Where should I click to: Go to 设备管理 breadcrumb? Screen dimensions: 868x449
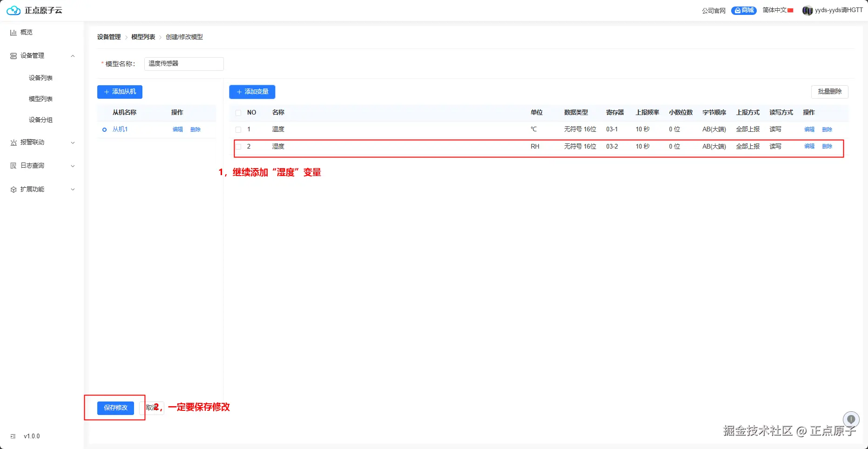(x=109, y=37)
